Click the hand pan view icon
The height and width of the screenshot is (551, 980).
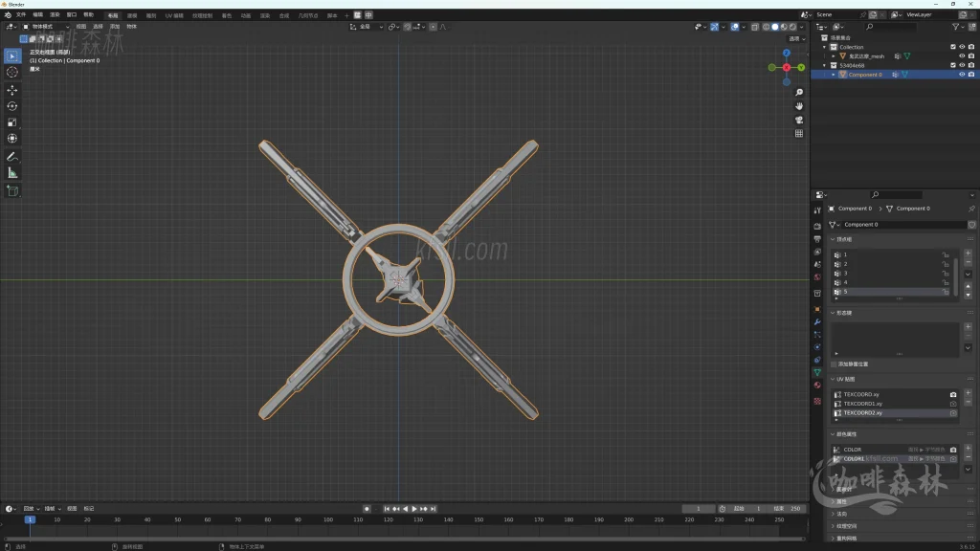click(x=799, y=105)
